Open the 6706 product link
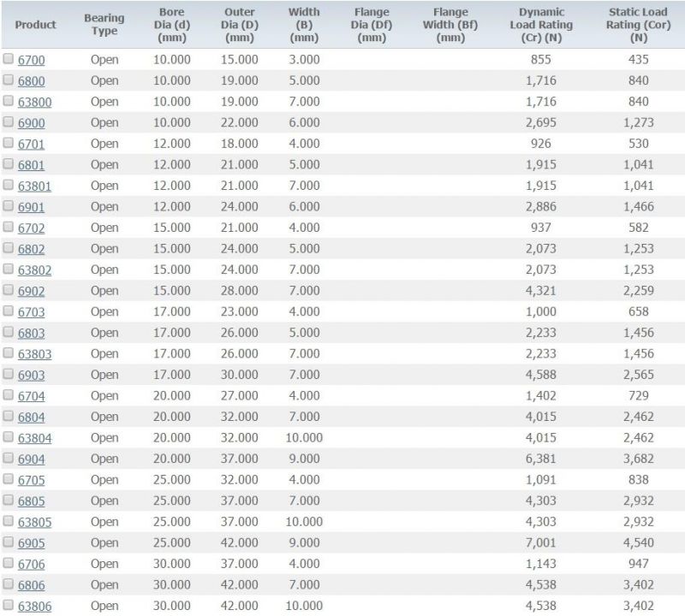The height and width of the screenshot is (616, 685). click(x=32, y=564)
